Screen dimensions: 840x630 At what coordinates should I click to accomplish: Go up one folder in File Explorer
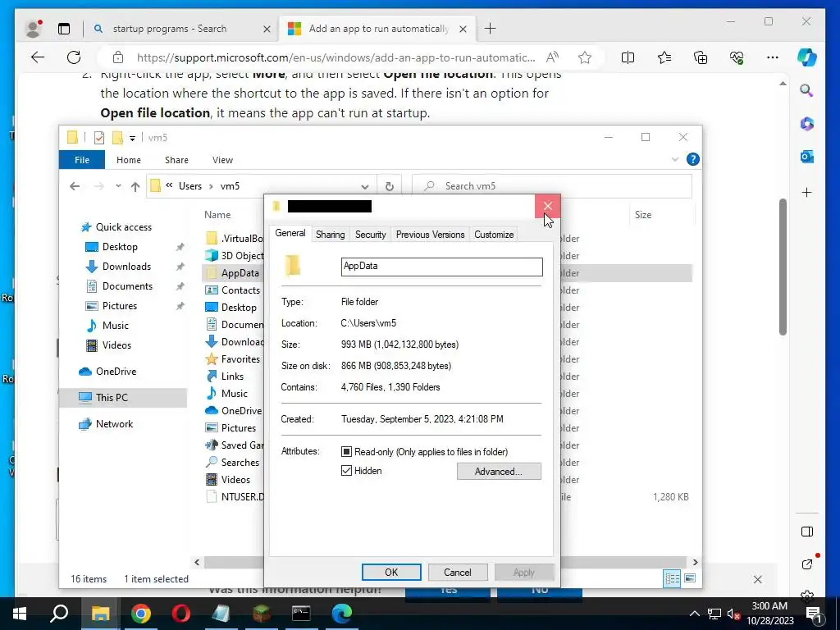[x=135, y=186]
